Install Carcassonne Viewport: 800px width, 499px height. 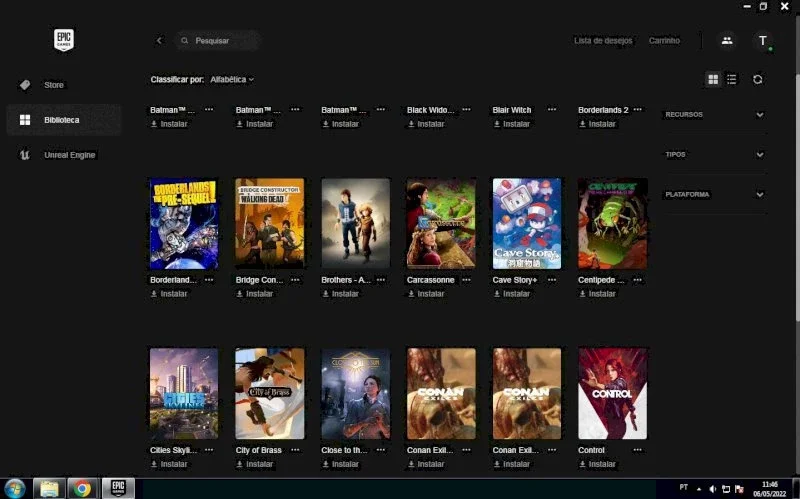click(x=426, y=294)
